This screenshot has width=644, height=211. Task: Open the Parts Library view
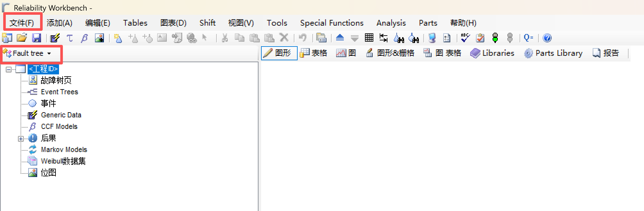553,53
